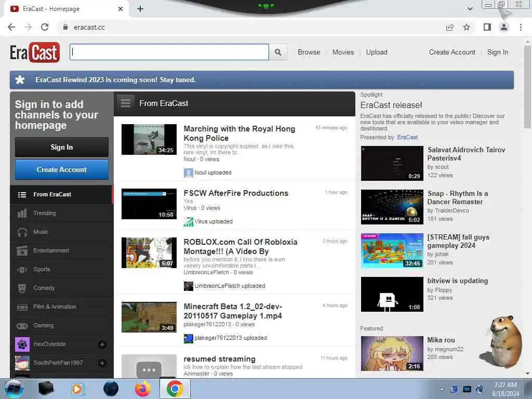Add HexOverride channel with plus button
532x399 pixels.
click(x=102, y=344)
